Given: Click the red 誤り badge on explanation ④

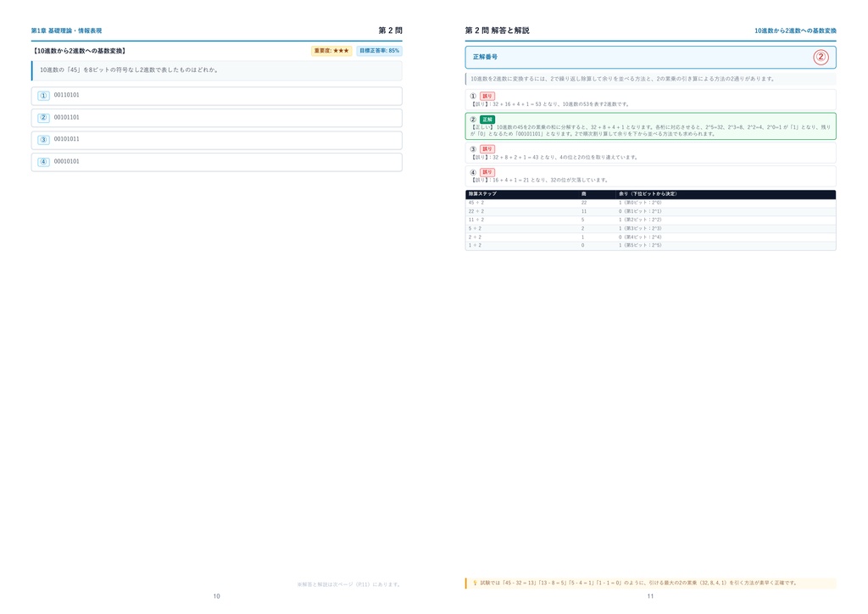Looking at the screenshot, I should [487, 172].
